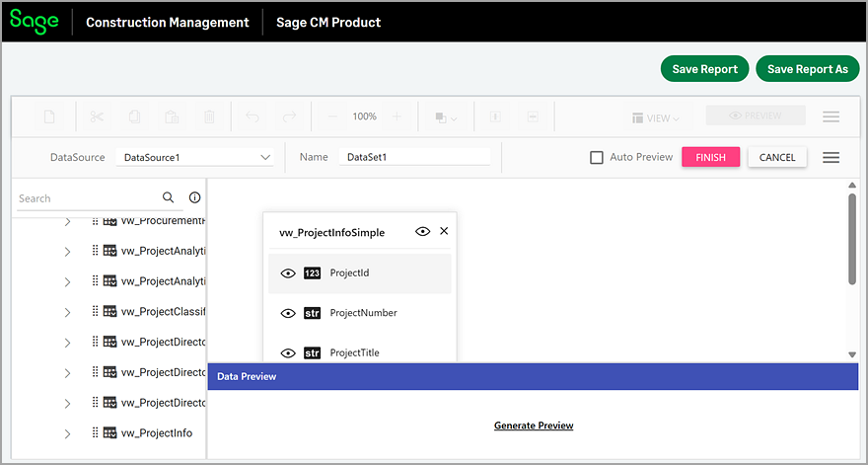Click the scrollbar up arrow in the canvas
The width and height of the screenshot is (868, 465).
coord(852,186)
